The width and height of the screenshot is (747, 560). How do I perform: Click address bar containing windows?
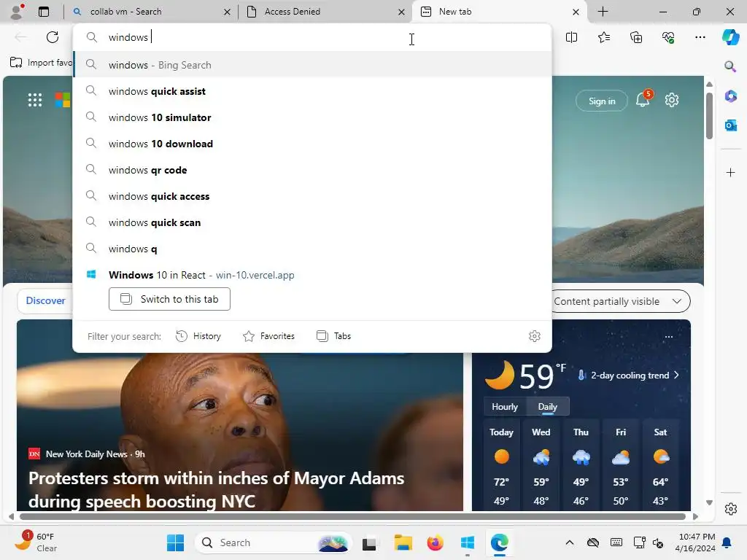312,37
